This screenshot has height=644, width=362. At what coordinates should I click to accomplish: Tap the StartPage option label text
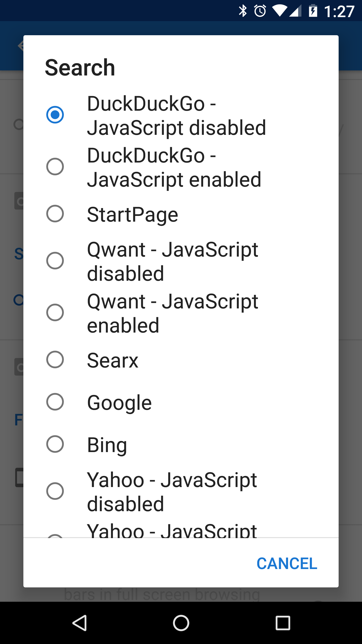(x=132, y=215)
